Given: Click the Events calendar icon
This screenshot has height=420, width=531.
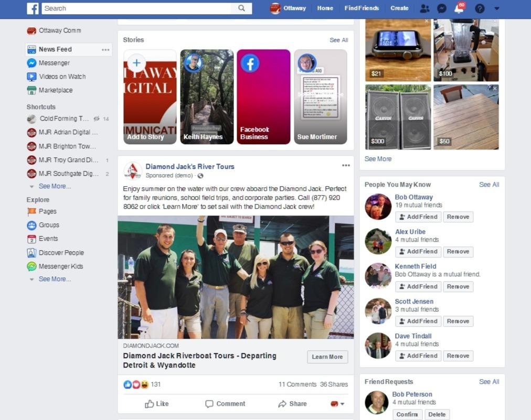Looking at the screenshot, I should tap(31, 239).
